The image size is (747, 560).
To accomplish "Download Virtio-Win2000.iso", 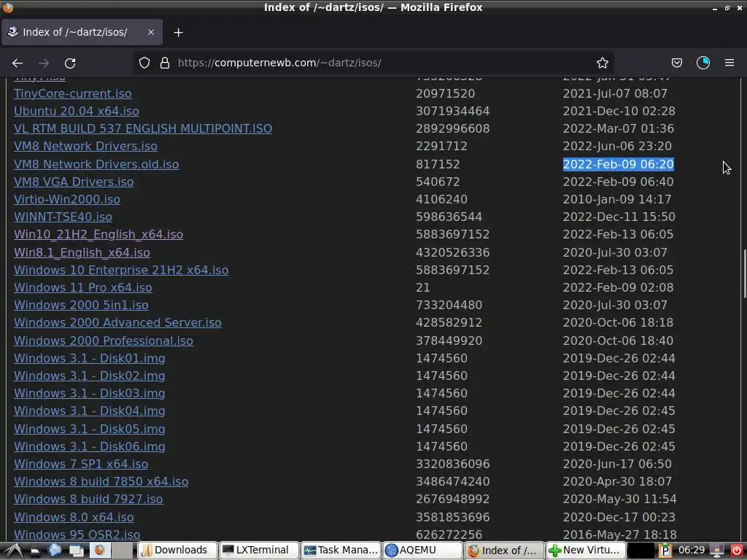I will (x=66, y=199).
